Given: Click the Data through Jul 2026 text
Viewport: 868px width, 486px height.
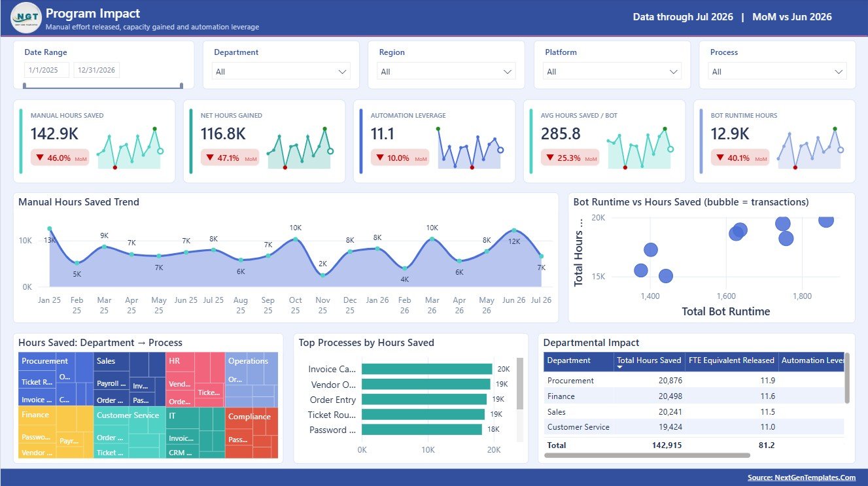Looking at the screenshot, I should click(683, 17).
